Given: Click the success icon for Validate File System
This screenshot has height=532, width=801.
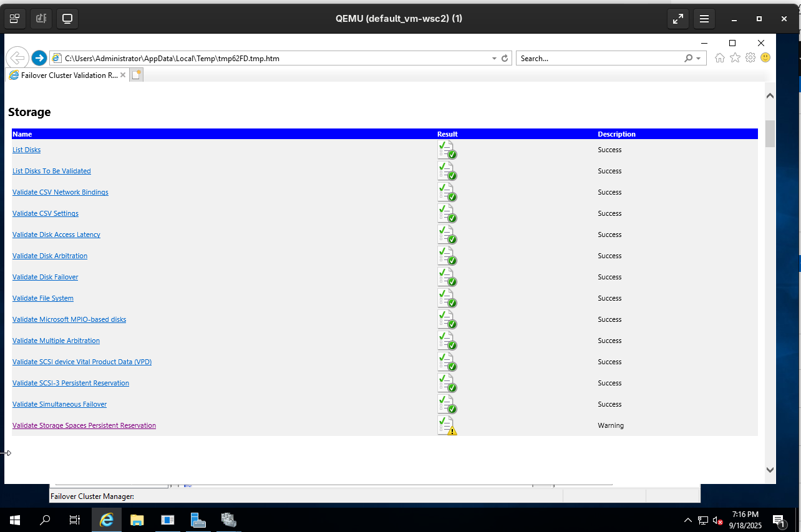Looking at the screenshot, I should [x=447, y=298].
